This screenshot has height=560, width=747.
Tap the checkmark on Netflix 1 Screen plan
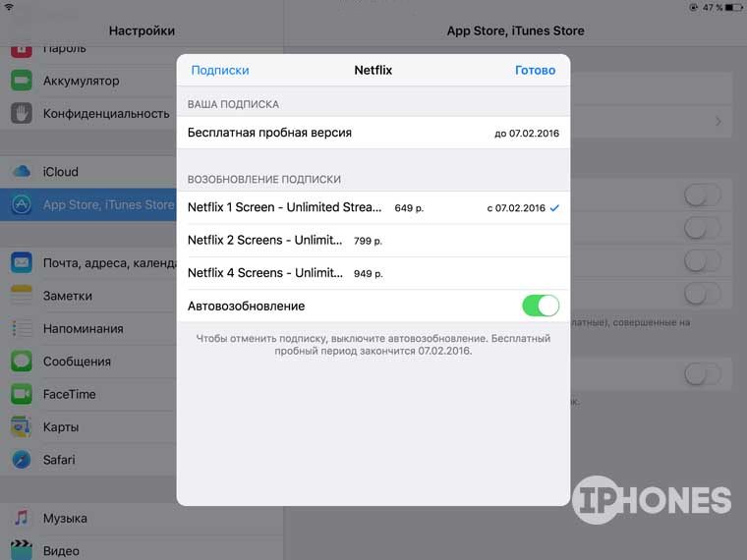click(554, 207)
